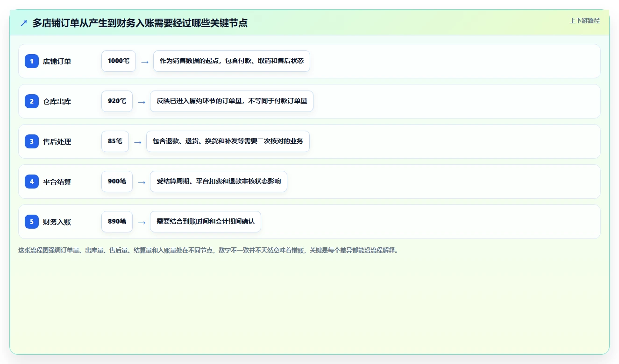Click the 920笔 value chip
619x364 pixels.
(x=117, y=101)
